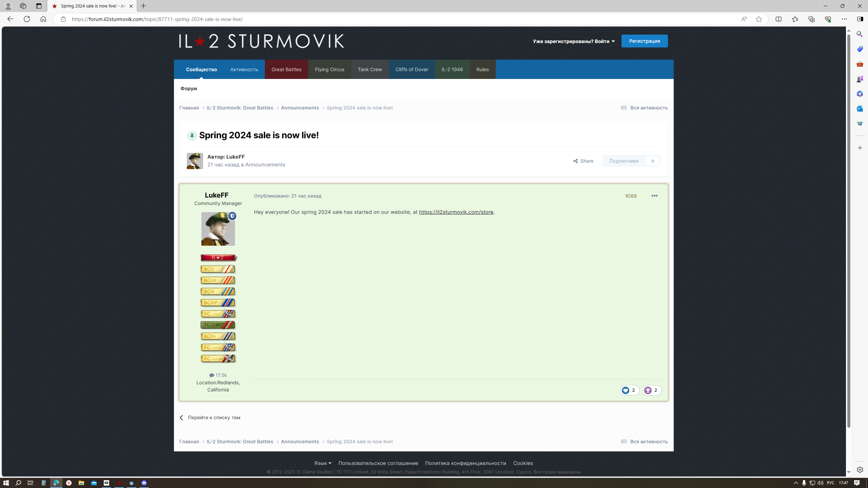The width and height of the screenshot is (868, 488).
Task: Open the Язык language dropdown
Action: pos(322,463)
